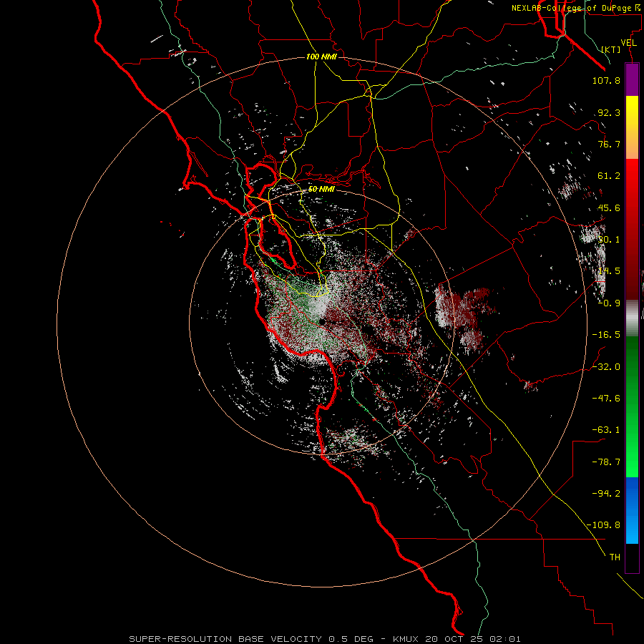
Task: Click the 100 NMI range ring label
Action: point(321,57)
